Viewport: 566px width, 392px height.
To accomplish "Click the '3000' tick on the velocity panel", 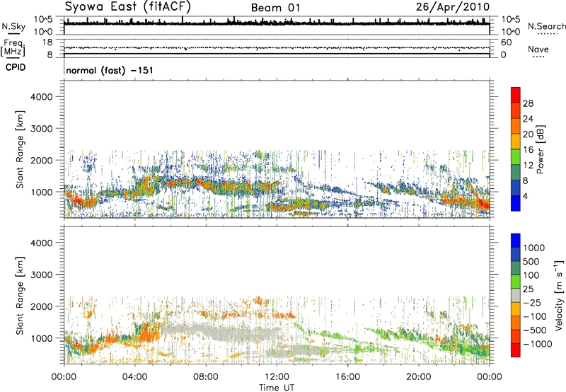I will tap(42, 275).
